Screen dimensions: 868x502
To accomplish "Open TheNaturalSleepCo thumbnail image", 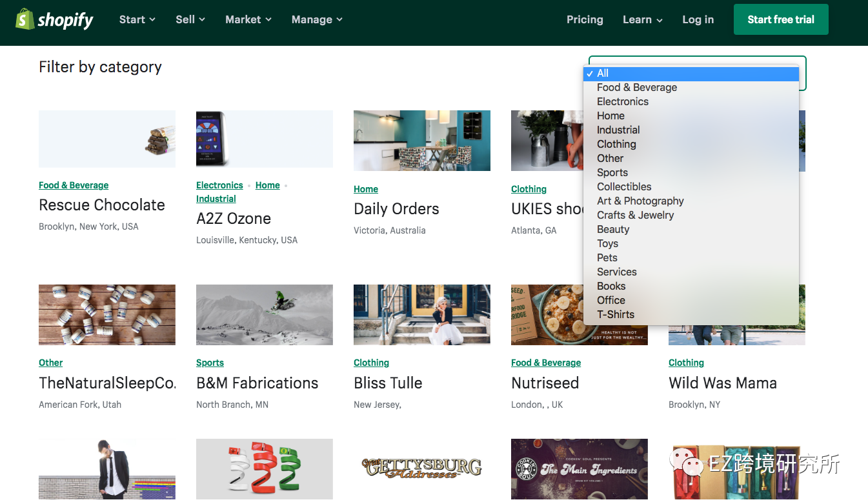I will [x=107, y=315].
